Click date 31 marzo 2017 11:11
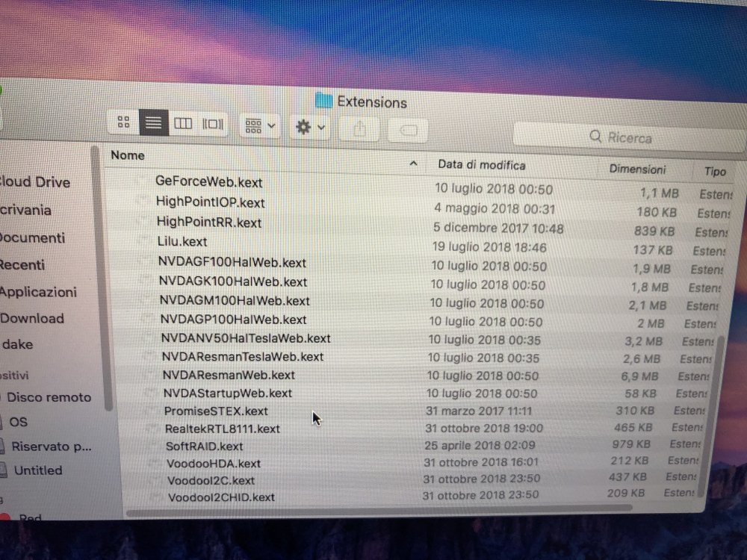747x560 pixels. point(478,411)
